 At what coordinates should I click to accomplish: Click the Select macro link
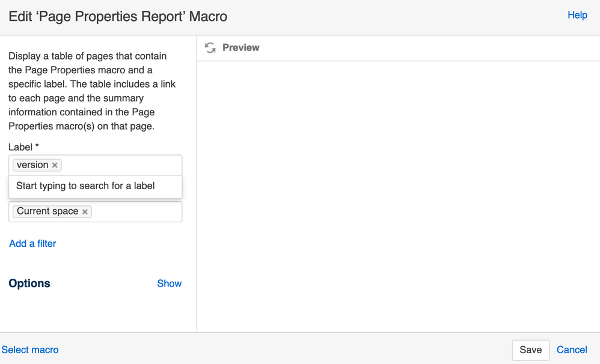30,350
